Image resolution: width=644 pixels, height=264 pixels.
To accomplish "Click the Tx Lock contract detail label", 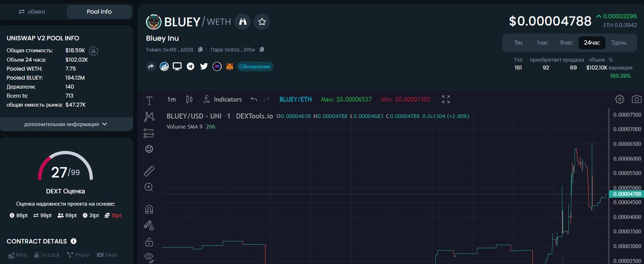I will click(x=47, y=255).
